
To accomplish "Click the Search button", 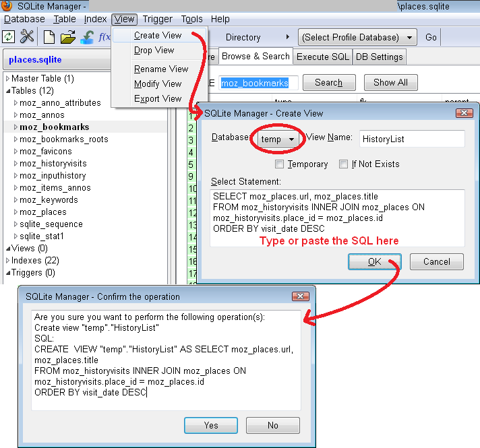I will point(329,83).
